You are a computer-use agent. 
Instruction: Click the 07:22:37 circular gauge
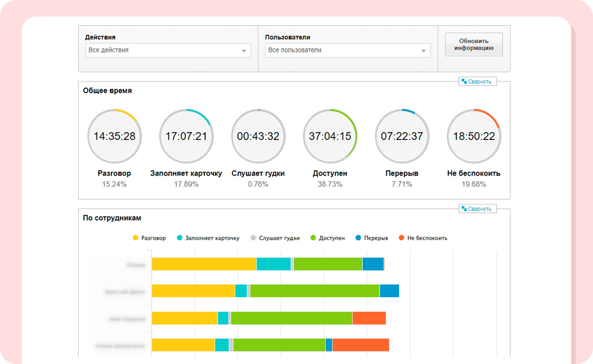402,136
